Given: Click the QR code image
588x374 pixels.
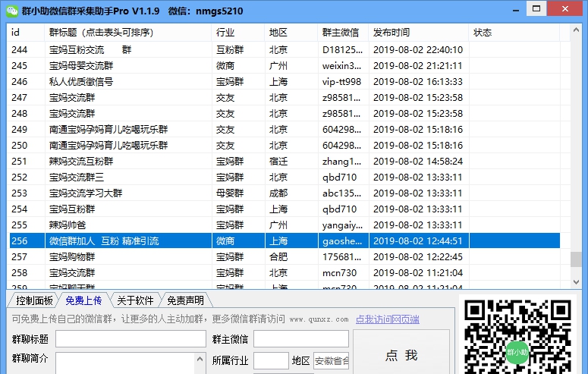Looking at the screenshot, I should tap(518, 336).
